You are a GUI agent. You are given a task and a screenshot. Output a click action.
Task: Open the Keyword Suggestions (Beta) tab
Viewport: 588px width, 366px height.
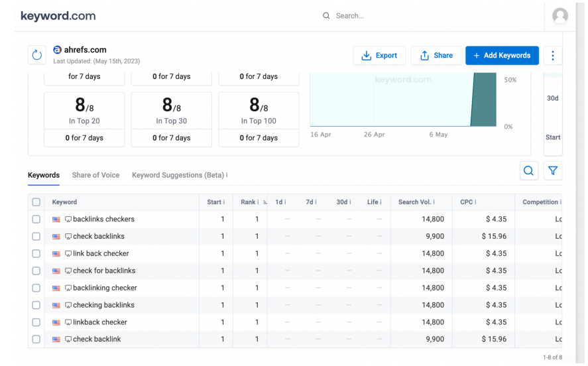178,175
